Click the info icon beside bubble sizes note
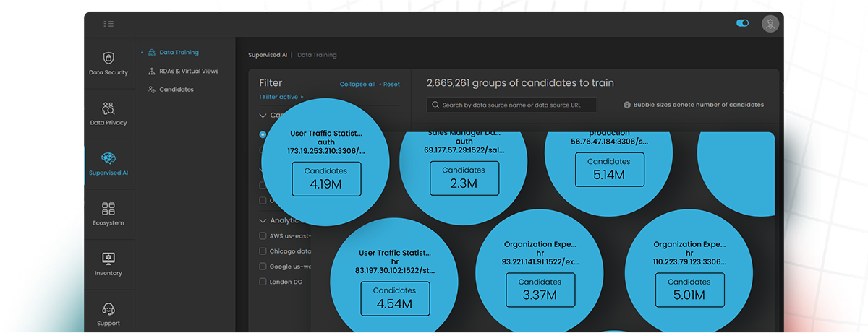The image size is (868, 333). [627, 105]
